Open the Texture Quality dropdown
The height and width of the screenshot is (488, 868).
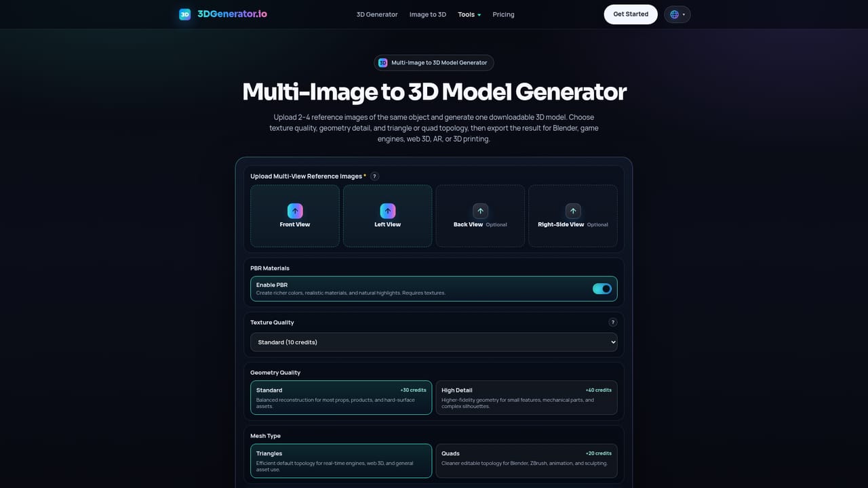coord(434,342)
